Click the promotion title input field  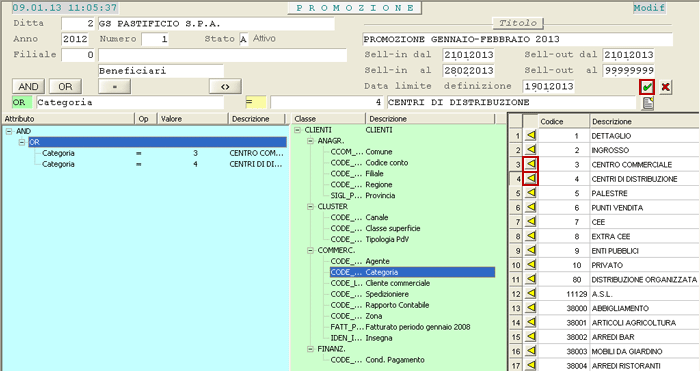coord(517,39)
